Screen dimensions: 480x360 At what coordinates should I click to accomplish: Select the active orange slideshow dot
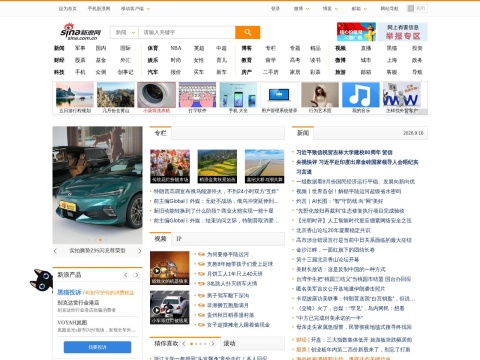(100, 240)
